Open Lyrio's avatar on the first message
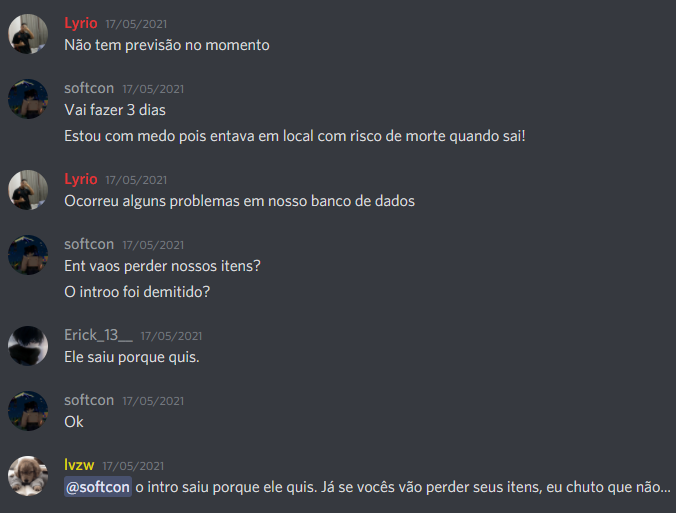Screen dimensions: 676x513 [28, 34]
